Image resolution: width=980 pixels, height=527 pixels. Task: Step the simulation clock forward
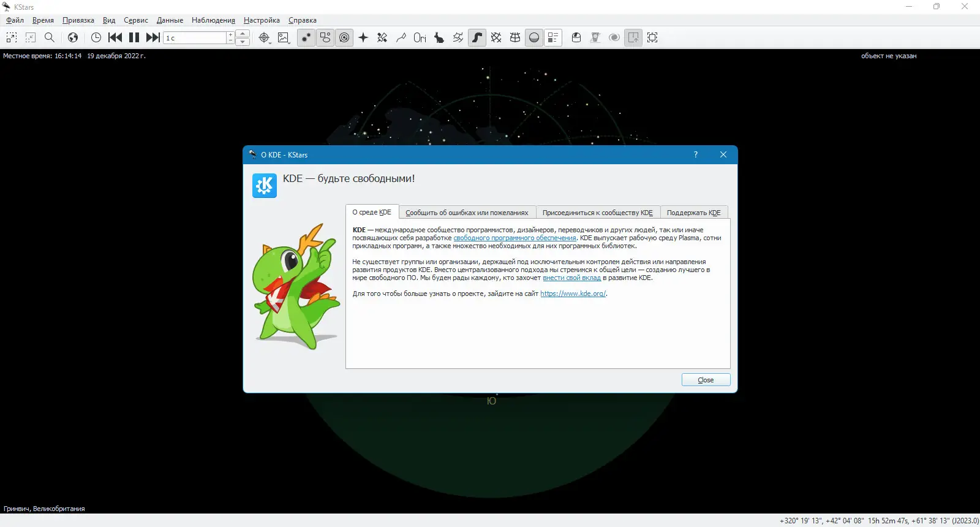(153, 37)
